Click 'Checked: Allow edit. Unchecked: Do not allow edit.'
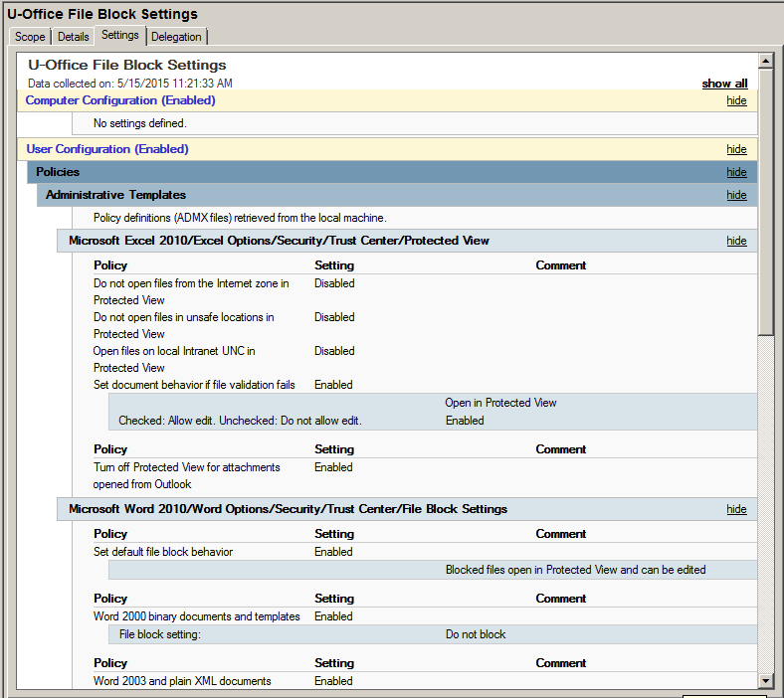 point(240,421)
